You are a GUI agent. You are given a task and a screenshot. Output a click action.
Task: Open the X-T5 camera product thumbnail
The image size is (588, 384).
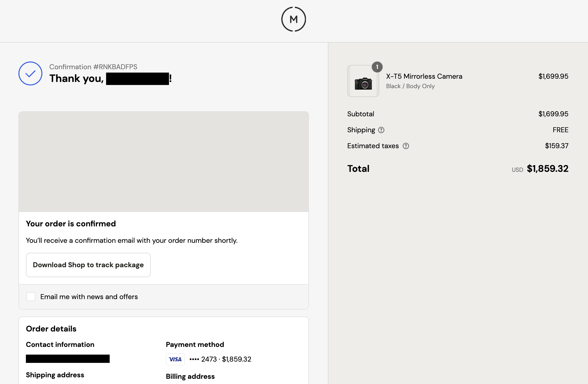pyautogui.click(x=363, y=81)
